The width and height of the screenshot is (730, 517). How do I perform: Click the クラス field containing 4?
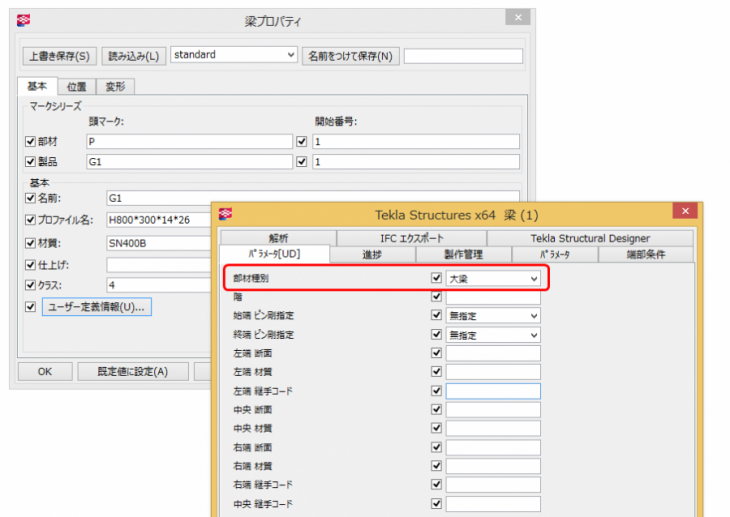(159, 285)
